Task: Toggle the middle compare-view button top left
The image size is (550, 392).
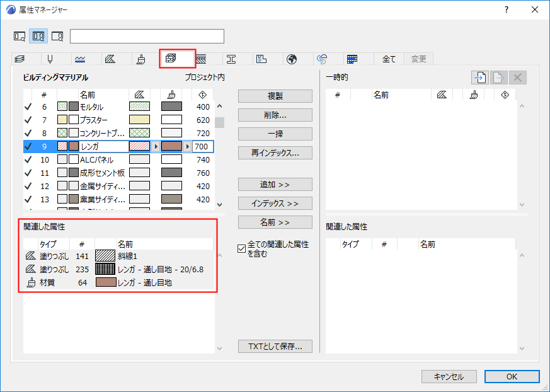Action: (38, 36)
